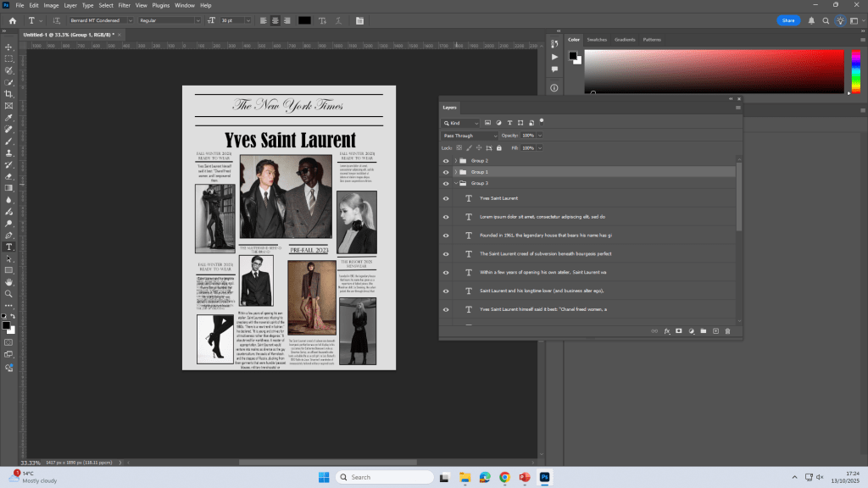Viewport: 868px width, 488px height.
Task: Click center text alignment icon
Action: pyautogui.click(x=275, y=20)
